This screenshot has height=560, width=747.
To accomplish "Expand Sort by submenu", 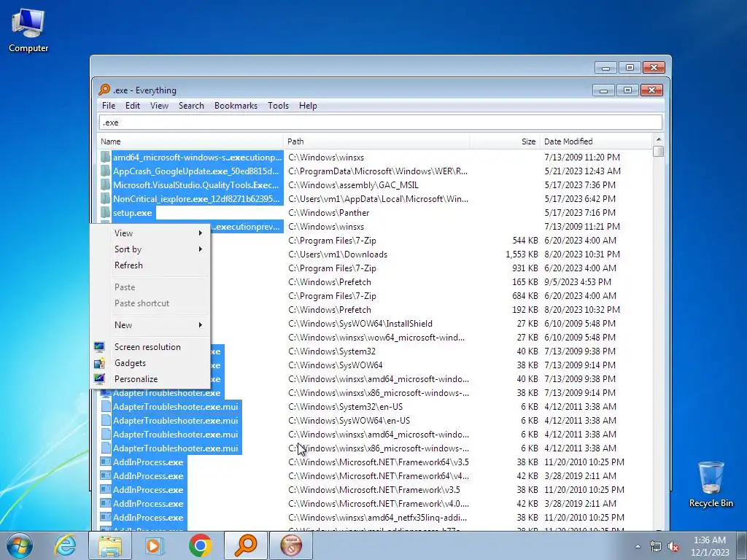I will (x=150, y=249).
